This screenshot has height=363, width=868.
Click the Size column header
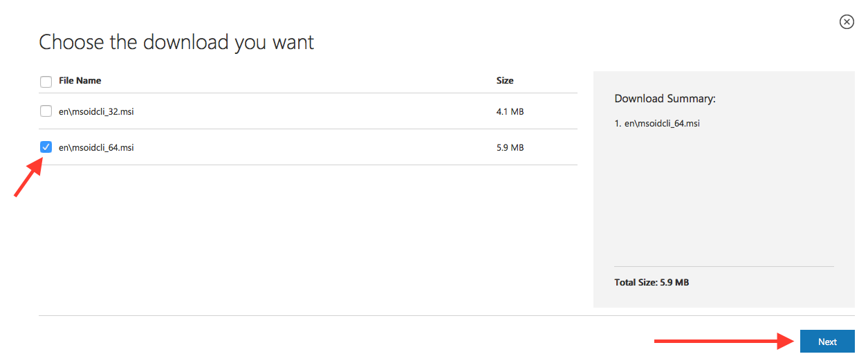tap(505, 80)
